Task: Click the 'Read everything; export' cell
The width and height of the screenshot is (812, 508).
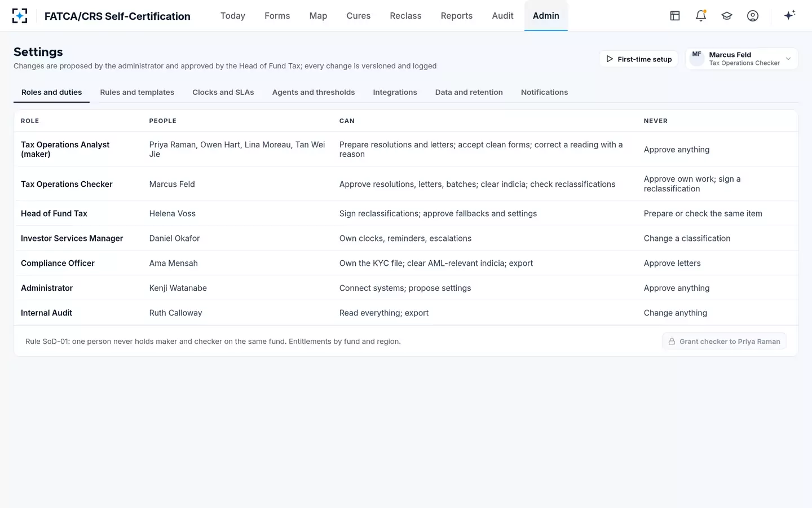Action: (384, 313)
